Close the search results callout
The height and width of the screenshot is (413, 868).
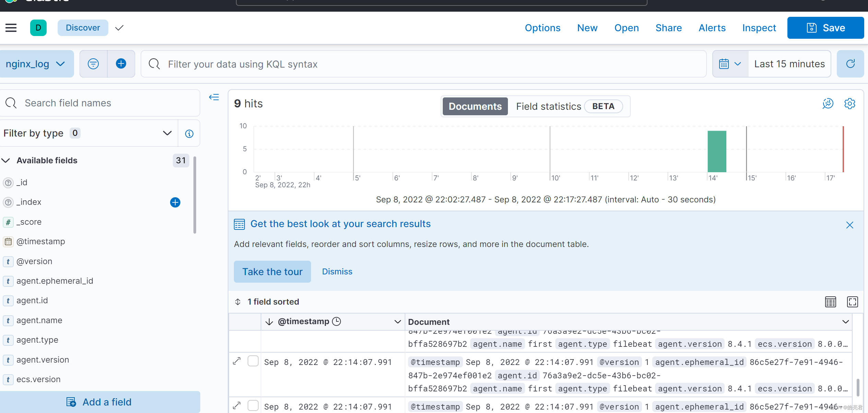[x=850, y=225]
